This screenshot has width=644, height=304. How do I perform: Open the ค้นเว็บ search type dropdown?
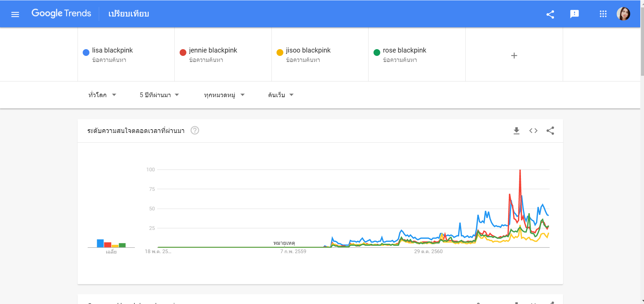point(281,95)
